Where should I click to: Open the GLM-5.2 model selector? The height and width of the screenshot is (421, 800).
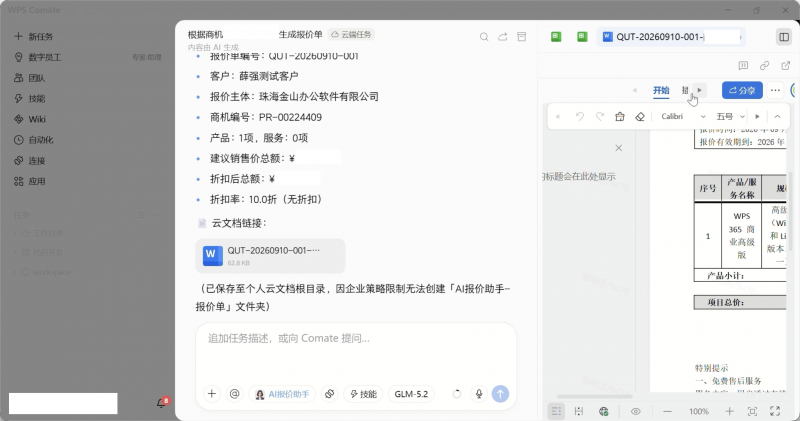click(411, 394)
